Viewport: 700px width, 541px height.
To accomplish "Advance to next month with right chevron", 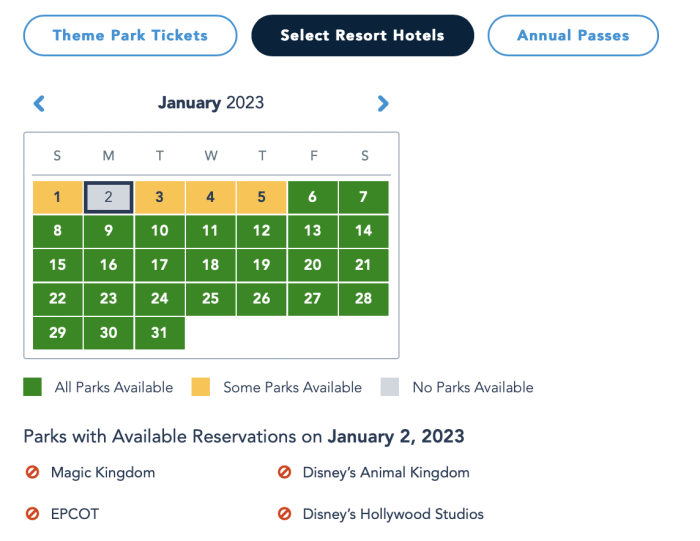I will (383, 104).
